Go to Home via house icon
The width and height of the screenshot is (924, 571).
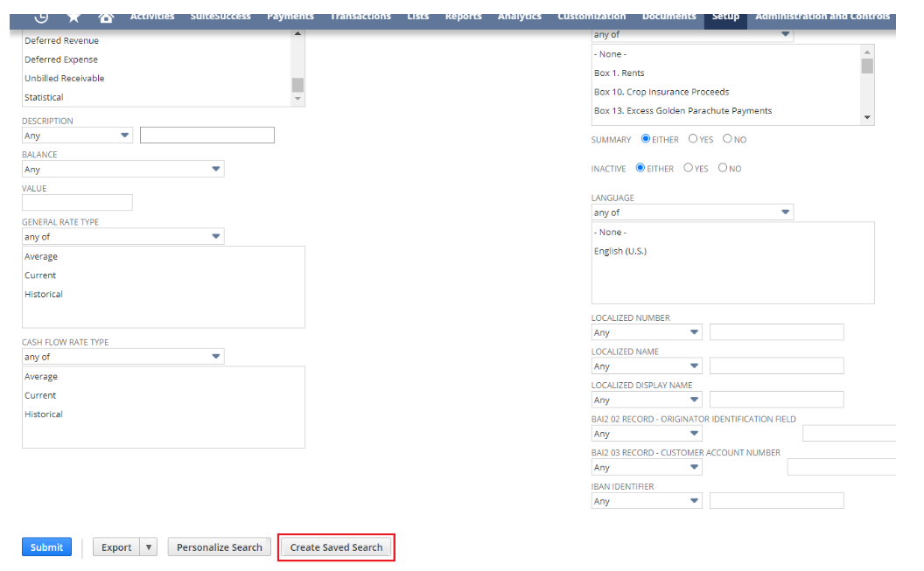(106, 17)
